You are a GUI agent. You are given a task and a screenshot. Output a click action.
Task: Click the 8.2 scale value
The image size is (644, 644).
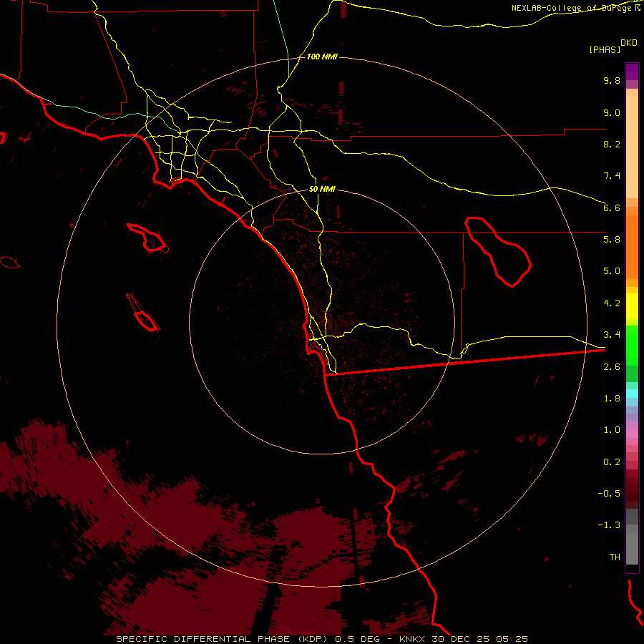[x=612, y=145]
